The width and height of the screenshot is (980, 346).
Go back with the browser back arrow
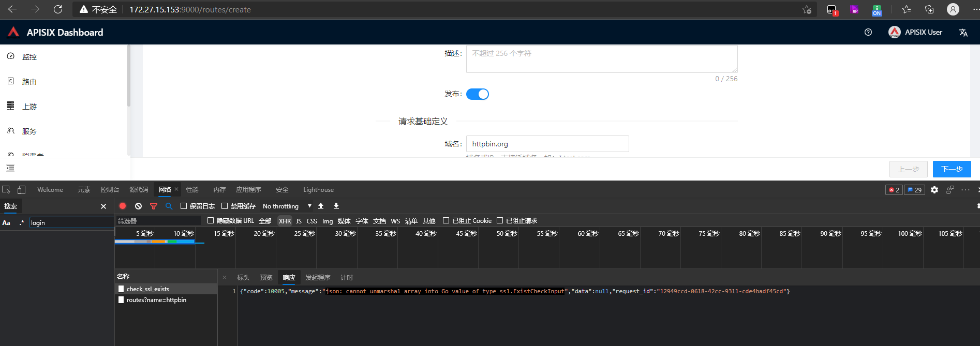coord(12,9)
